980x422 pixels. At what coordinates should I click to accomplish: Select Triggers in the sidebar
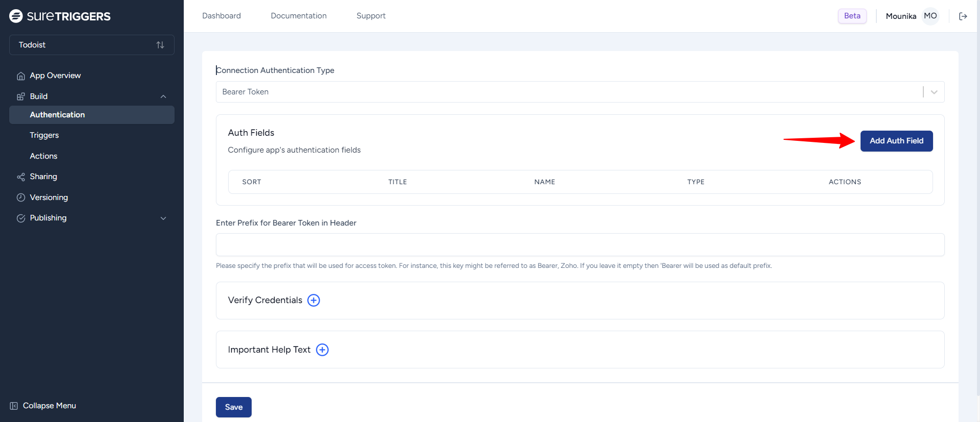tap(44, 135)
